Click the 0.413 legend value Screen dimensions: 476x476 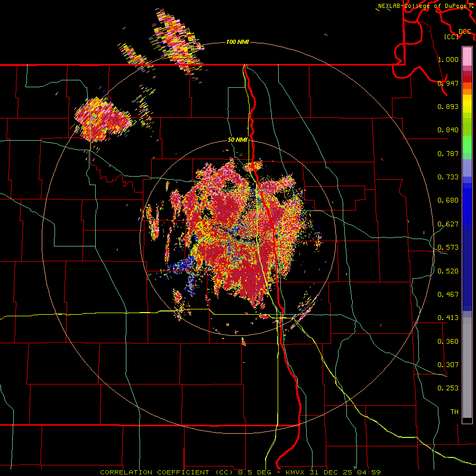(x=448, y=318)
